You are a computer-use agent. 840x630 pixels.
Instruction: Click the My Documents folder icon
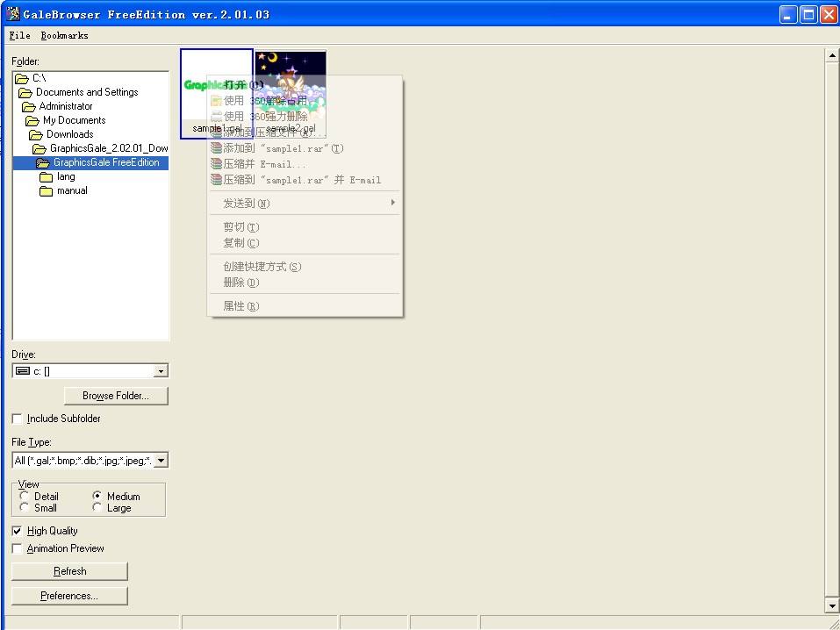[x=32, y=120]
